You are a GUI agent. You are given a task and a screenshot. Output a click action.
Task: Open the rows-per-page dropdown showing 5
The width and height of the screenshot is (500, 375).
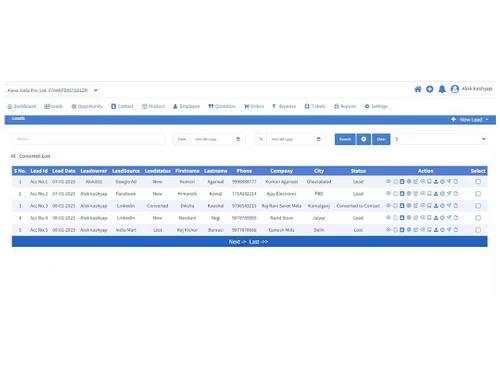click(x=440, y=139)
